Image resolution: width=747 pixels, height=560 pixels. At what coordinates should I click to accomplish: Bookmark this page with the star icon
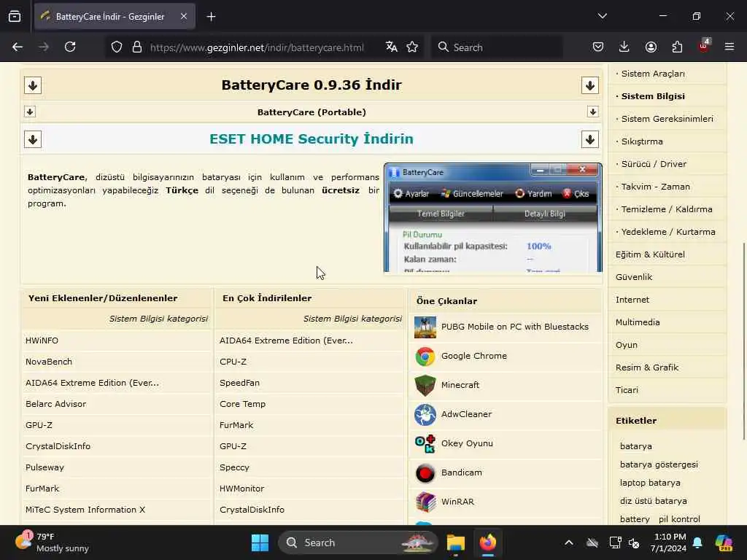pyautogui.click(x=412, y=47)
